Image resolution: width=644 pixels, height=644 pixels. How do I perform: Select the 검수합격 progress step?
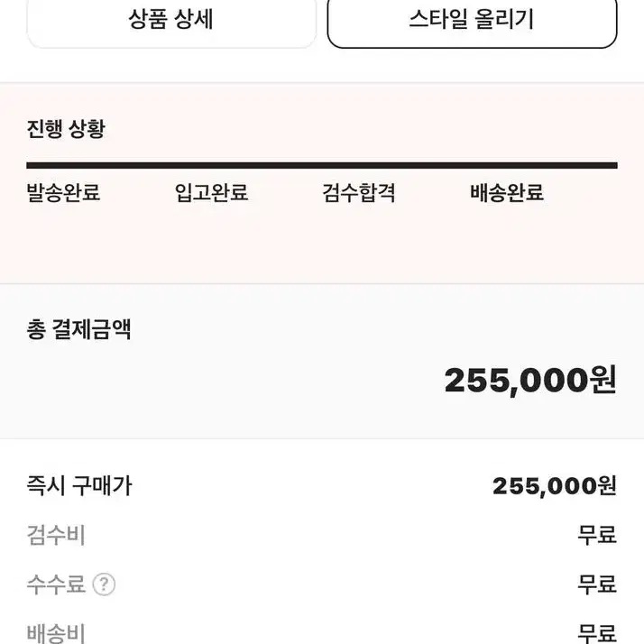(x=359, y=193)
